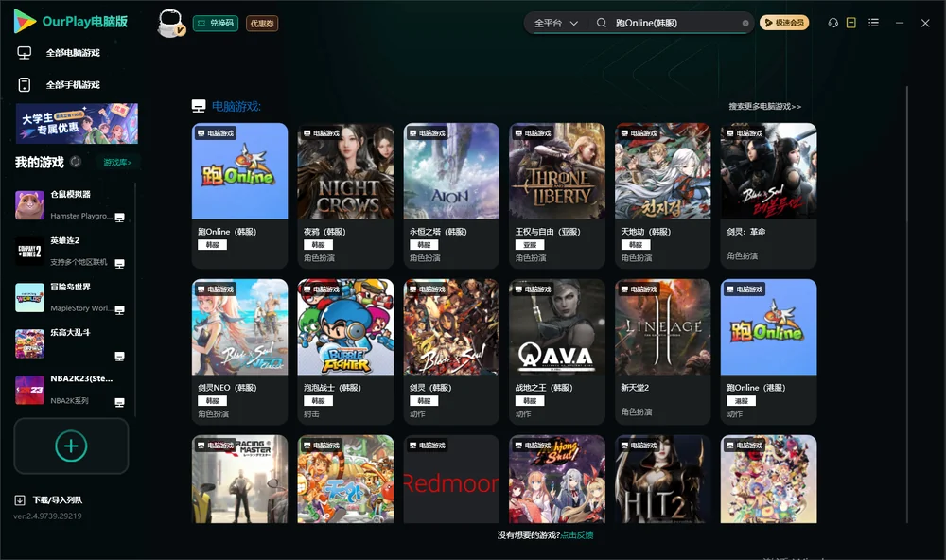The image size is (946, 560).
Task: Click 搜索更多电脑游戏>> link
Action: (x=765, y=107)
